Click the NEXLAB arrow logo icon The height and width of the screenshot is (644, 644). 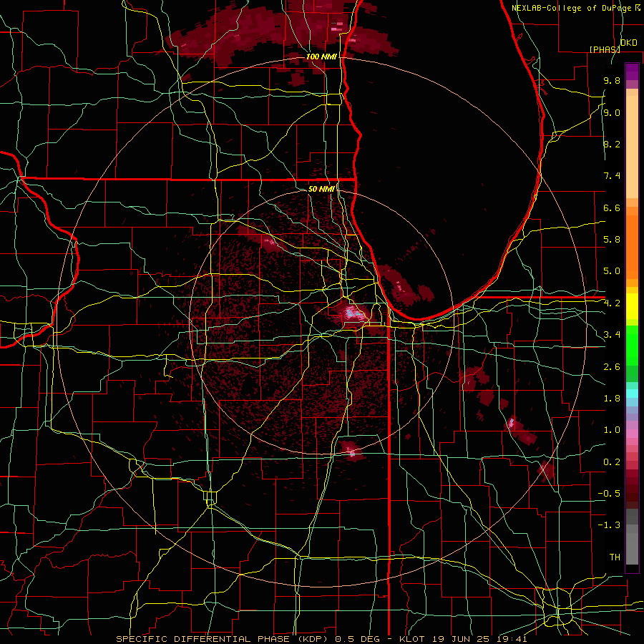[638, 7]
